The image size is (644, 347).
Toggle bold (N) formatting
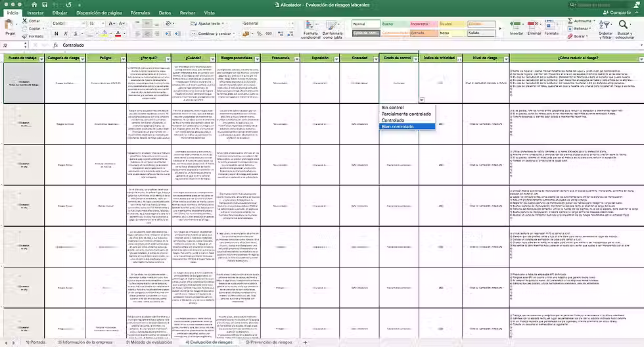pos(57,34)
